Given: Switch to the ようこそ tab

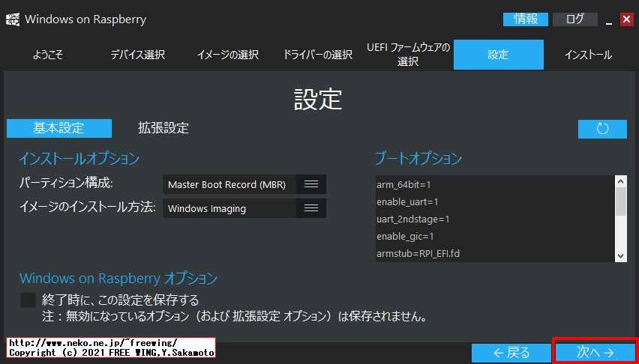Looking at the screenshot, I should [x=48, y=55].
